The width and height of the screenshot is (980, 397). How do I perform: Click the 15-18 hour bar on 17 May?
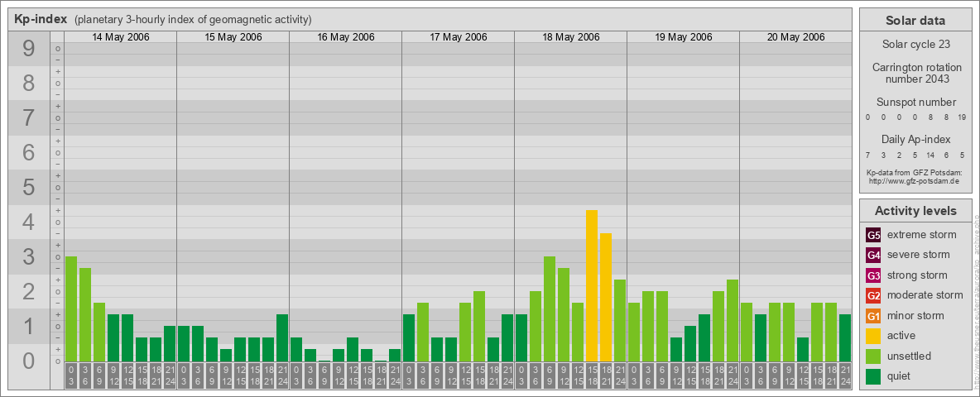[479, 327]
